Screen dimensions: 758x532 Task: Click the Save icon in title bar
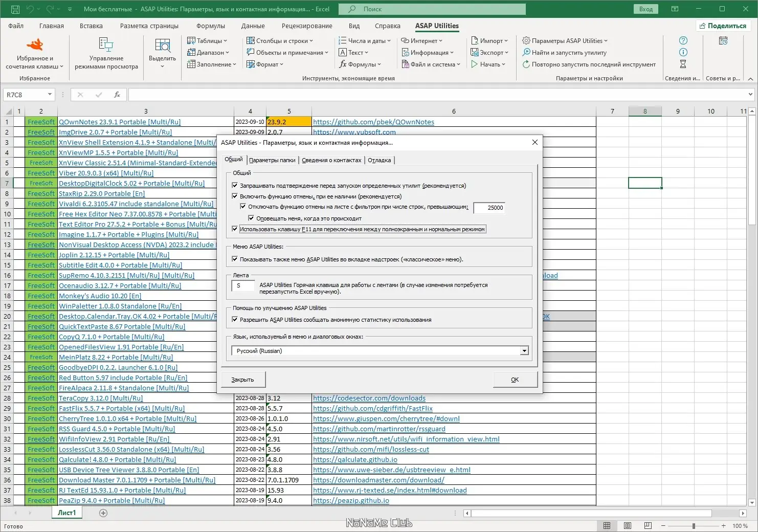pyautogui.click(x=15, y=9)
